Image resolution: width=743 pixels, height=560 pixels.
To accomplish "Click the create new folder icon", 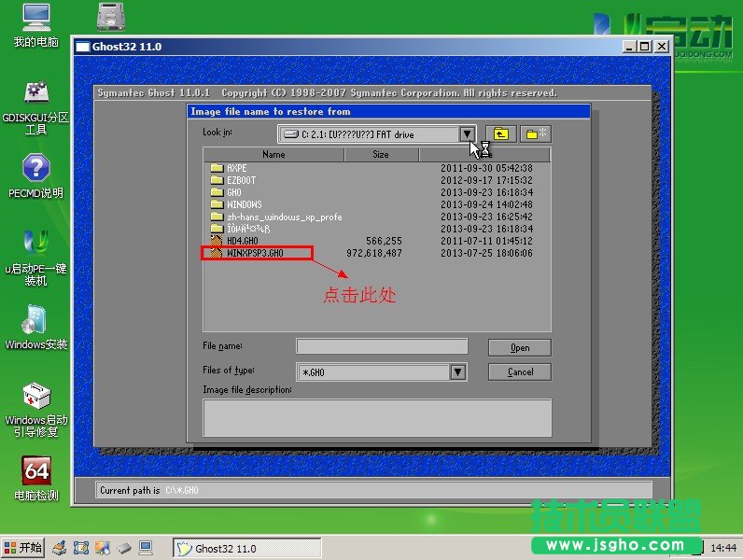I will pos(536,134).
